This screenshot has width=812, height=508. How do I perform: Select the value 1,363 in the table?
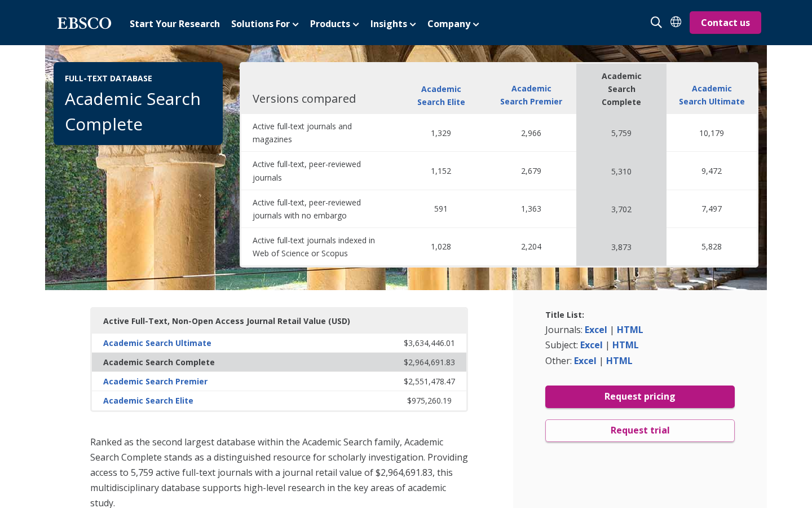click(x=531, y=209)
